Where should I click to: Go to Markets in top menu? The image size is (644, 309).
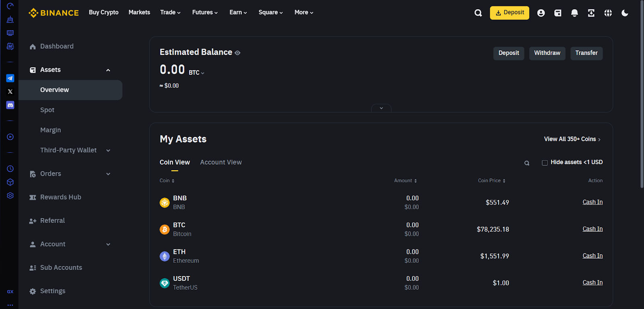tap(139, 12)
